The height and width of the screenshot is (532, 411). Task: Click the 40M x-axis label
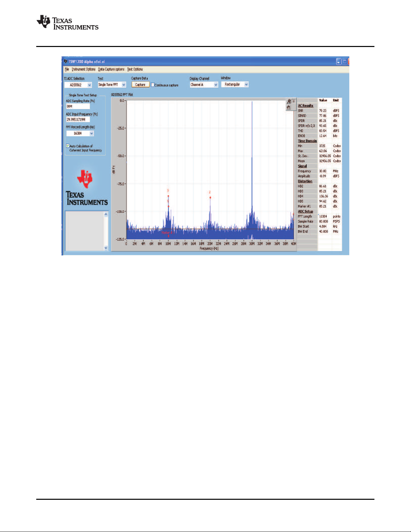pos(293,244)
